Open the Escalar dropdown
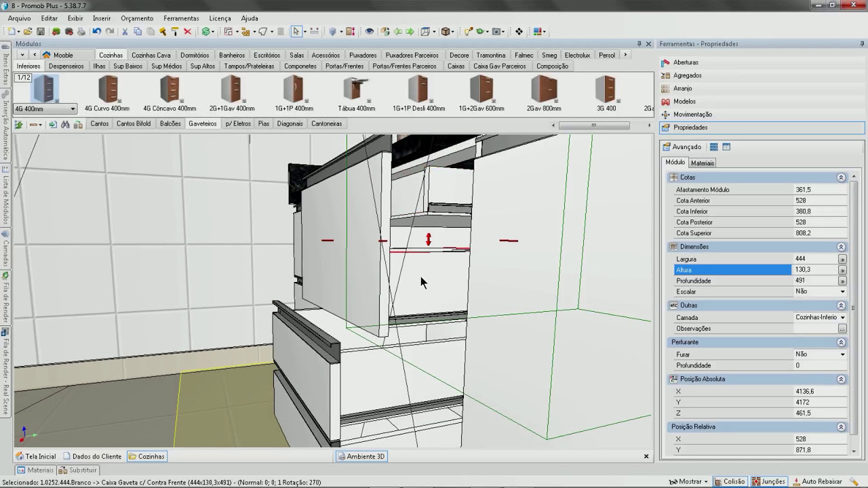The height and width of the screenshot is (488, 868). click(842, 291)
